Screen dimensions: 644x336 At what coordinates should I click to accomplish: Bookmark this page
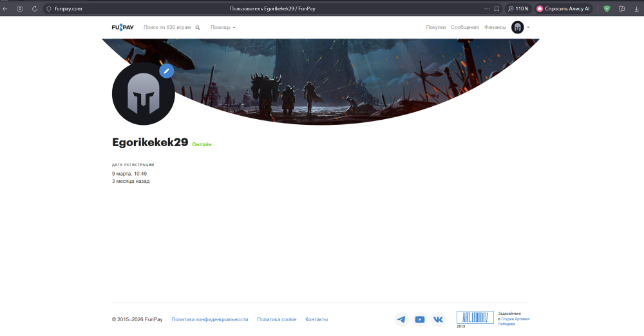[x=497, y=8]
